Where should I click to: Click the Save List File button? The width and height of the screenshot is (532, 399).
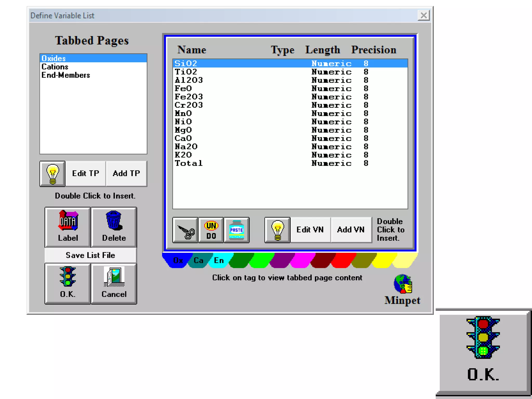[90, 255]
